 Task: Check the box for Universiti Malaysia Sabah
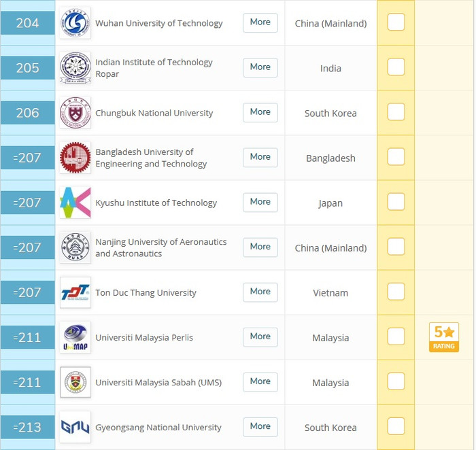click(x=396, y=381)
